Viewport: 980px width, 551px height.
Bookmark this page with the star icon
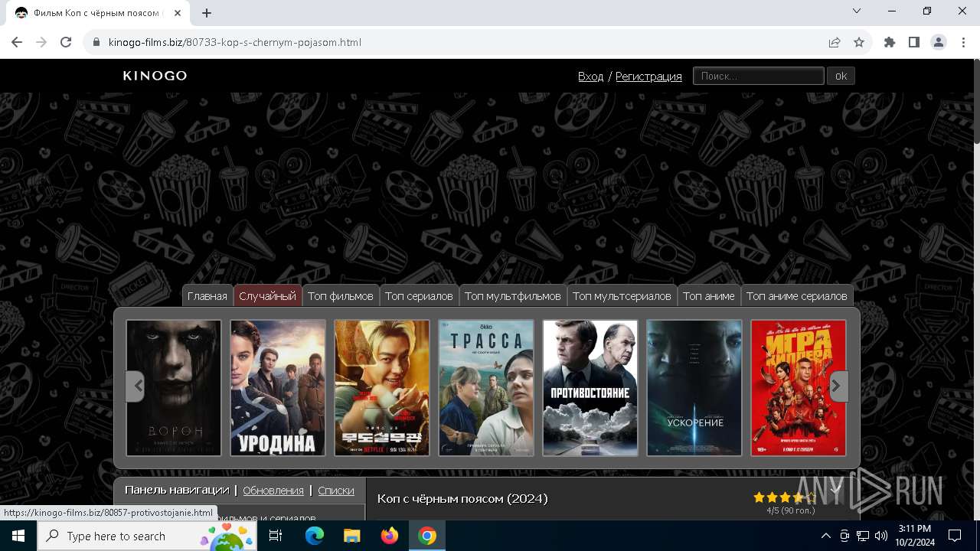859,42
